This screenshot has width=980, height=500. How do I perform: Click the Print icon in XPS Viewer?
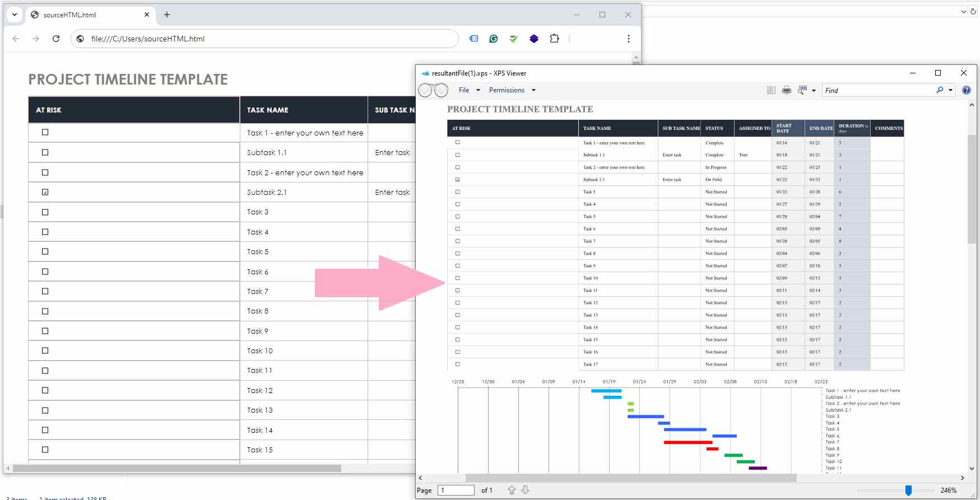pos(787,90)
